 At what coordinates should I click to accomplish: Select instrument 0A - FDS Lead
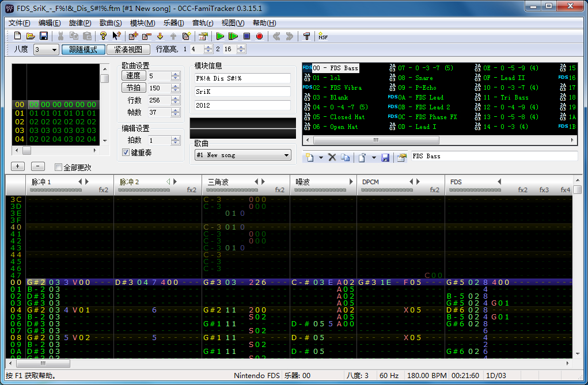click(415, 97)
